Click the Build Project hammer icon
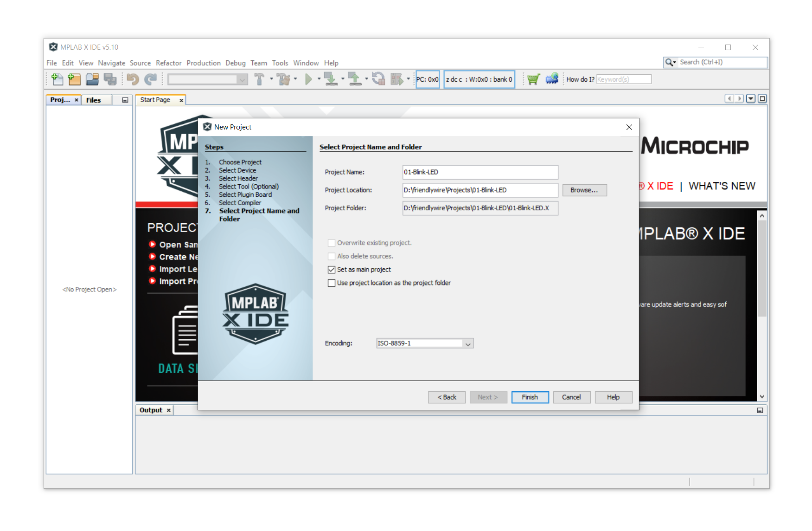 [259, 79]
